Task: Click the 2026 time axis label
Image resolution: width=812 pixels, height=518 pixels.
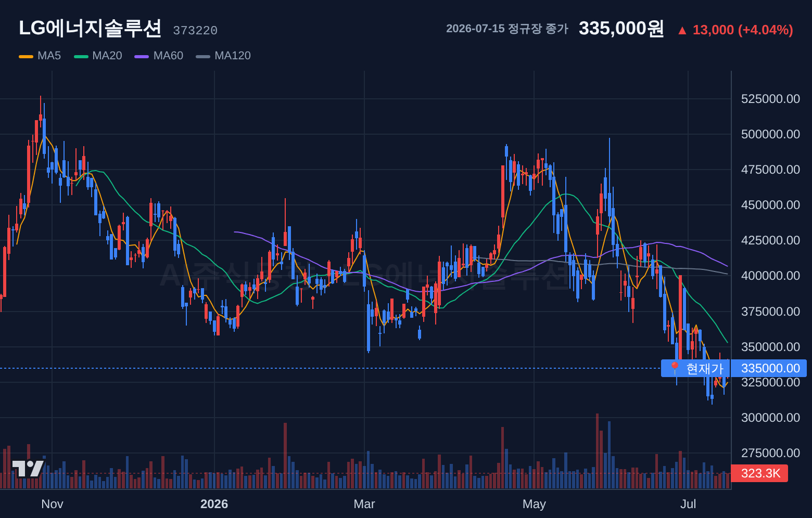Action: pos(214,504)
